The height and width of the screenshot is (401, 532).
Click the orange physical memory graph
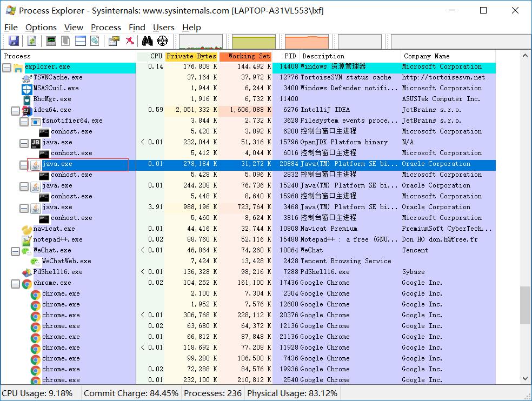pyautogui.click(x=307, y=42)
